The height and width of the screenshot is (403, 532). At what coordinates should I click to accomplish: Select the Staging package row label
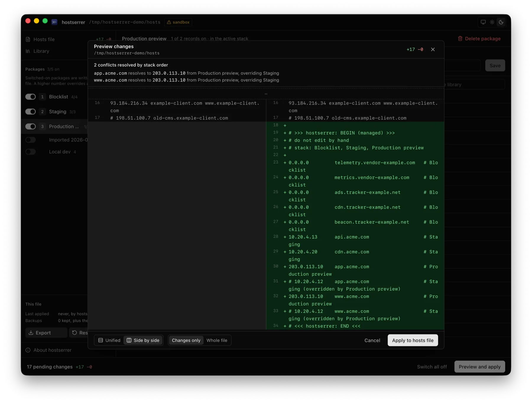tap(58, 112)
